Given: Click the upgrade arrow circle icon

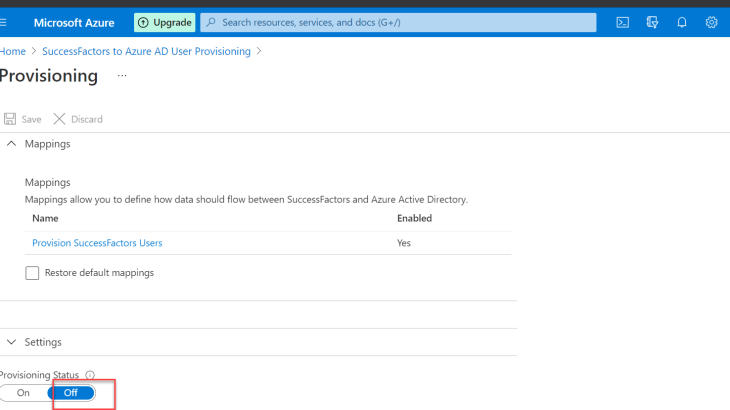Looking at the screenshot, I should [x=143, y=22].
